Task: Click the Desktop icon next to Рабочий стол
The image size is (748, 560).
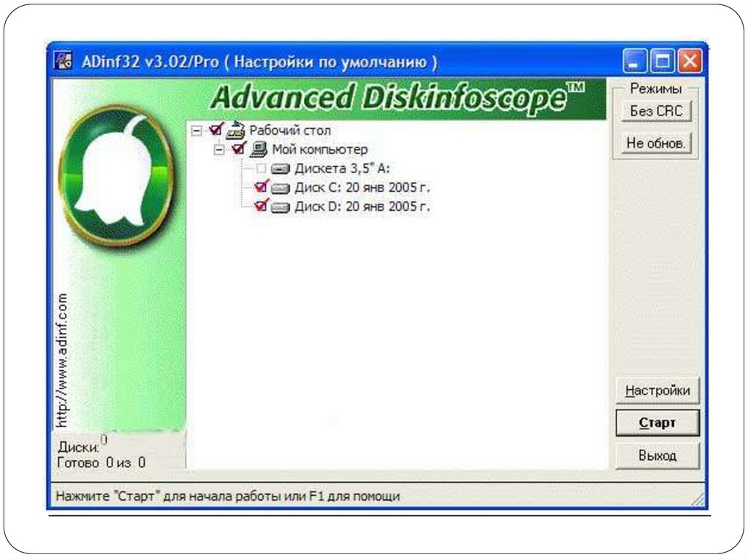Action: coord(235,130)
